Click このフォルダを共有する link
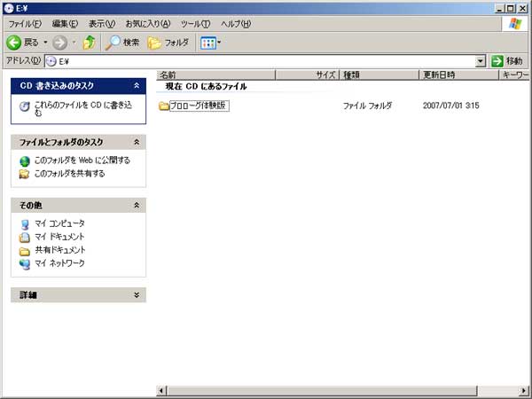The image size is (532, 399). pos(69,174)
